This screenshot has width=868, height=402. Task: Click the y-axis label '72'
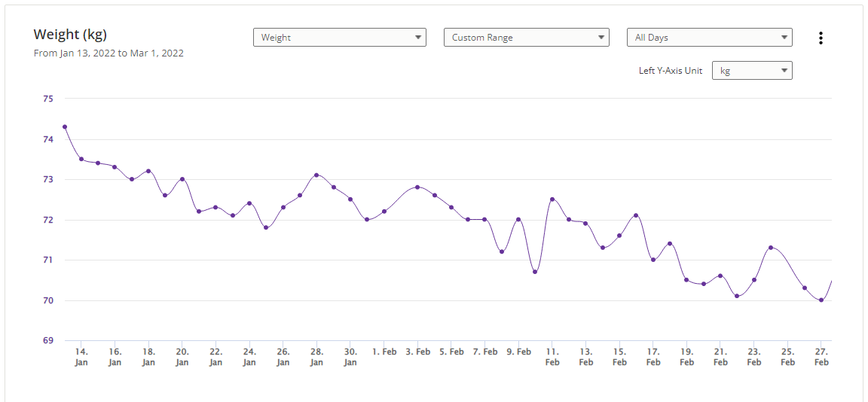tap(47, 220)
